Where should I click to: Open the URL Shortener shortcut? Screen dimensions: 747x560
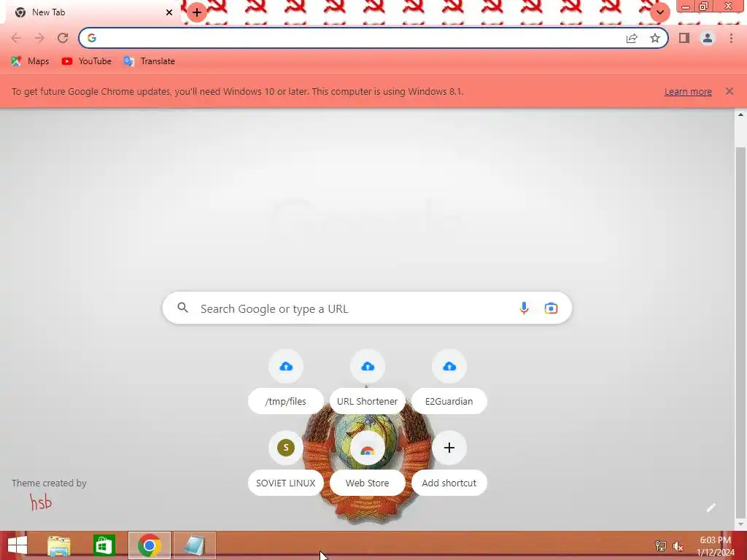(x=368, y=382)
